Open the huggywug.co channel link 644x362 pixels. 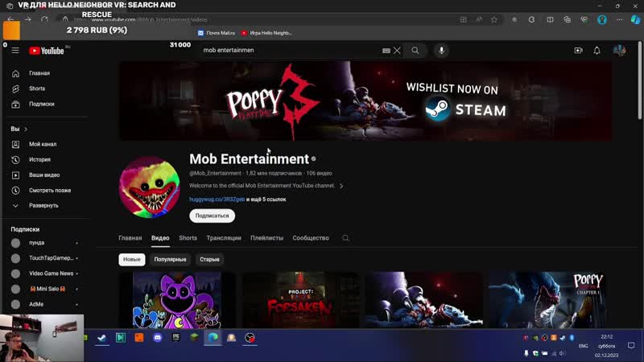(x=217, y=199)
